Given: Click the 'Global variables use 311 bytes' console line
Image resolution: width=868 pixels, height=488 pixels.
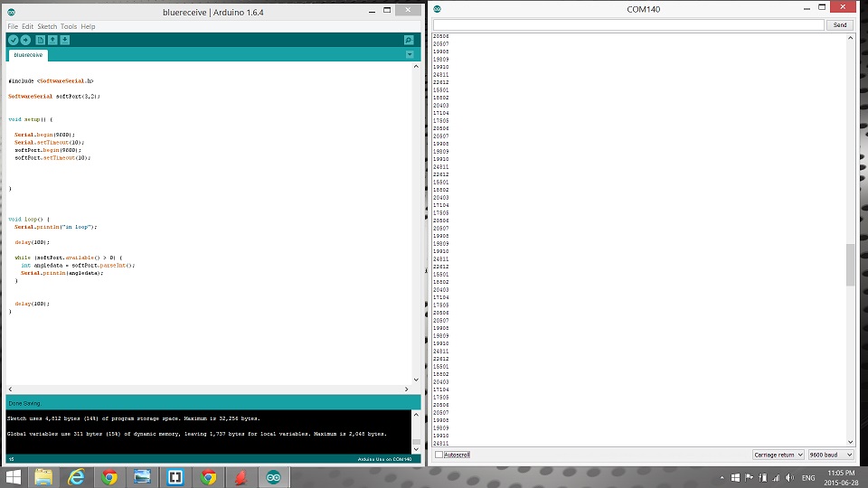Looking at the screenshot, I should 196,434.
